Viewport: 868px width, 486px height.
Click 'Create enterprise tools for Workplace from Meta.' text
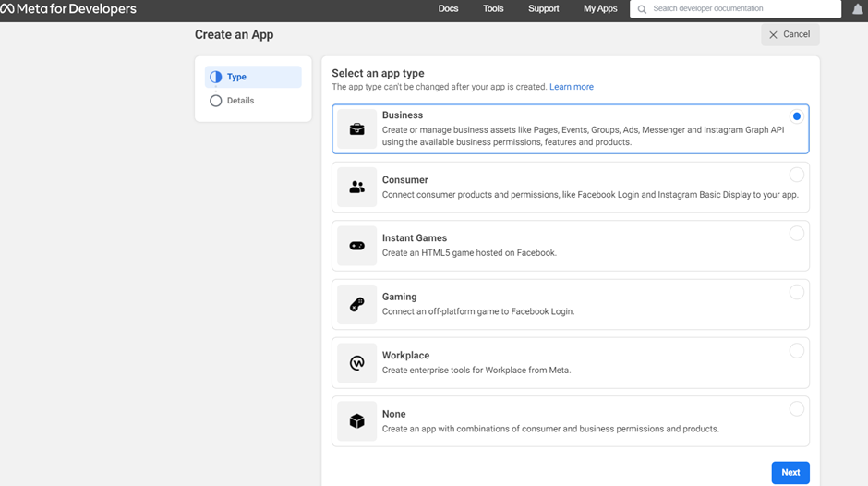[476, 371]
